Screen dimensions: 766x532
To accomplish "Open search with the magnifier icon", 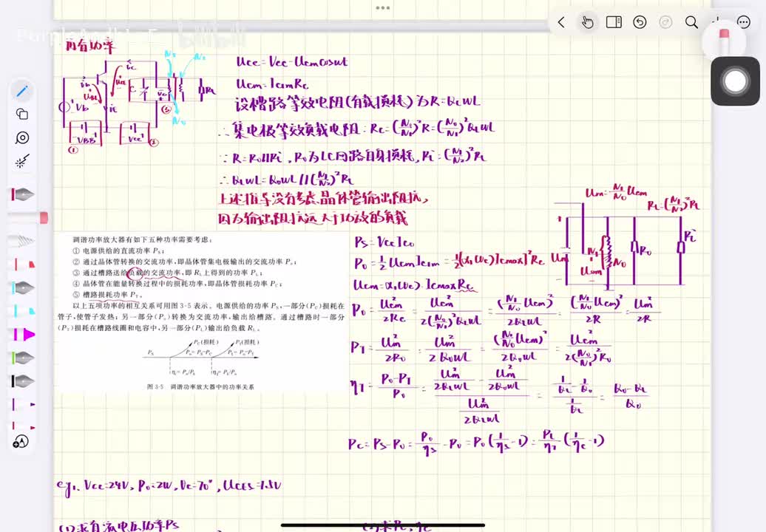I will [691, 22].
